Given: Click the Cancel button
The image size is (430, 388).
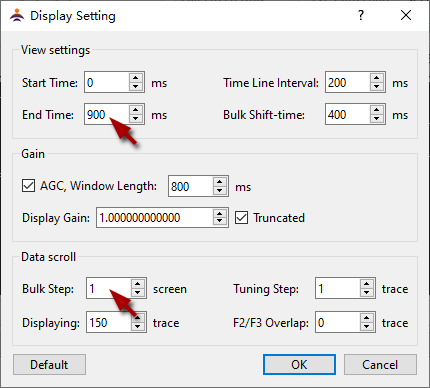Looking at the screenshot, I should (380, 364).
